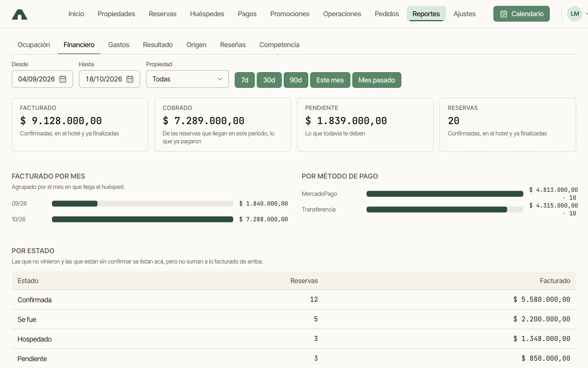
Task: Open the Resultado tab
Action: pos(158,45)
